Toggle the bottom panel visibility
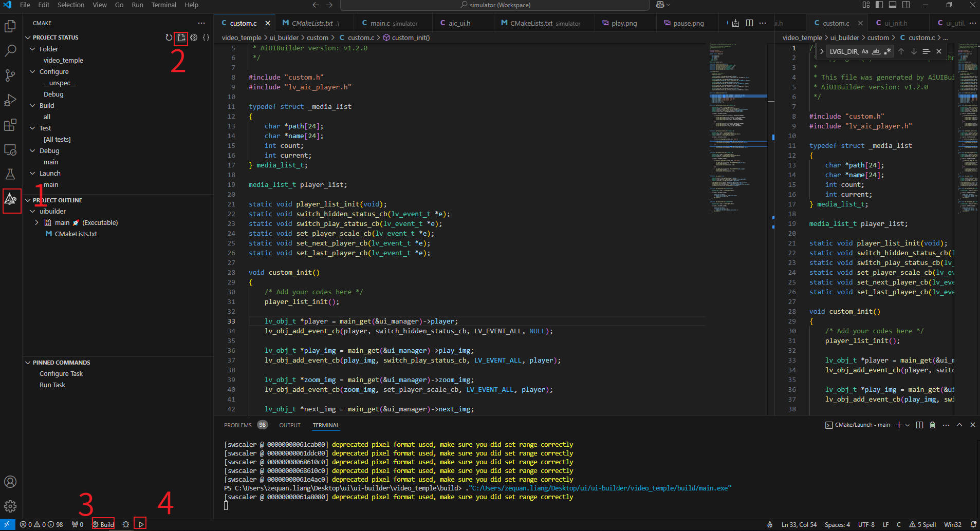 pos(893,5)
